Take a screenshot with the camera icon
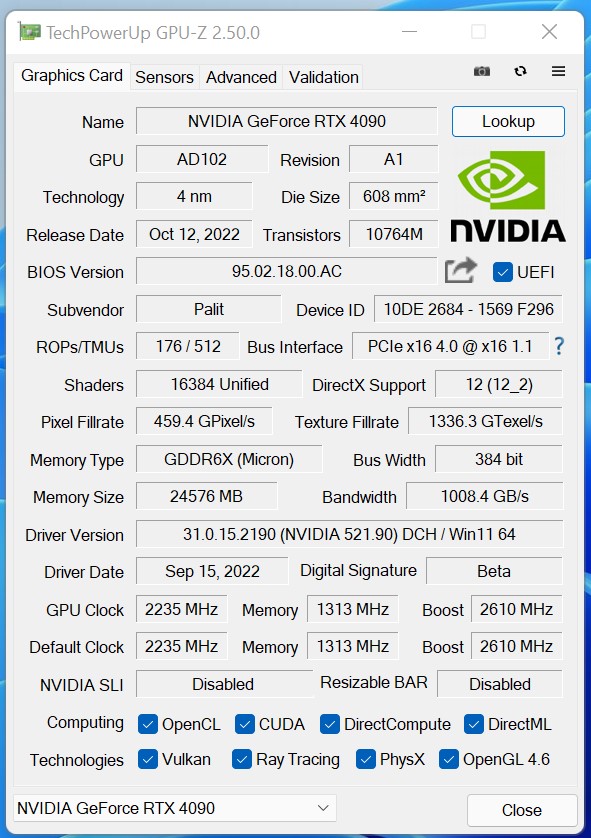This screenshot has width=591, height=838. click(x=481, y=71)
